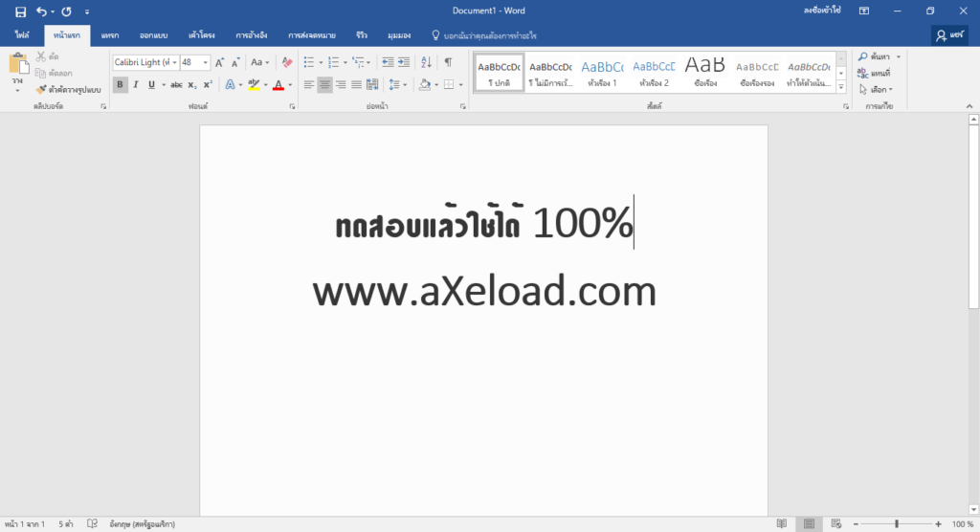
Task: Toggle Print Layout view in the status bar
Action: tap(809, 524)
